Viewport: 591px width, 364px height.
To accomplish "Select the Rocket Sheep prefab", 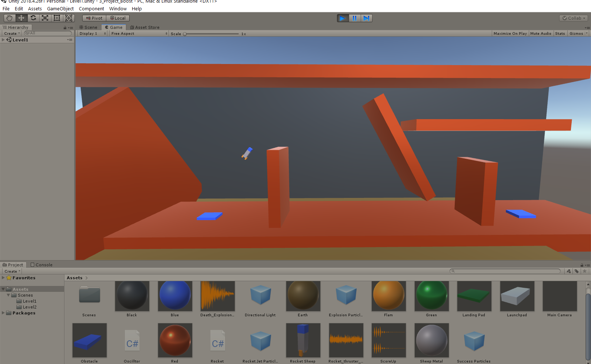I will (303, 343).
